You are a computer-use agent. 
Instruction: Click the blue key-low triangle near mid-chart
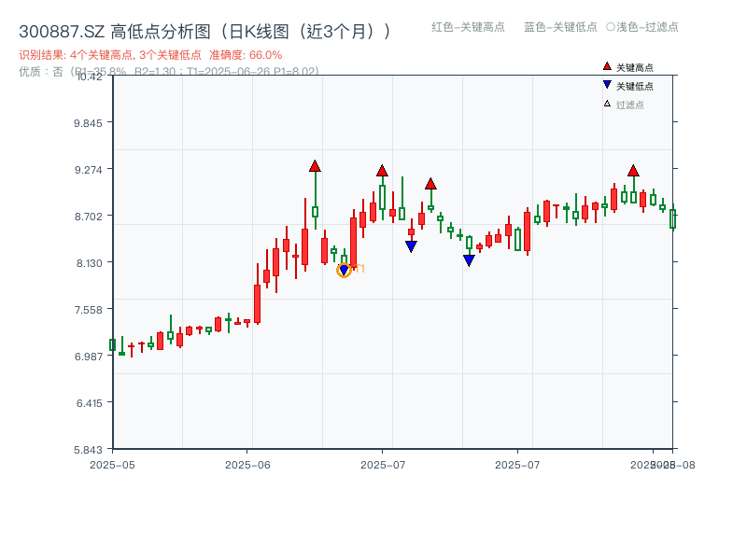[x=411, y=245]
